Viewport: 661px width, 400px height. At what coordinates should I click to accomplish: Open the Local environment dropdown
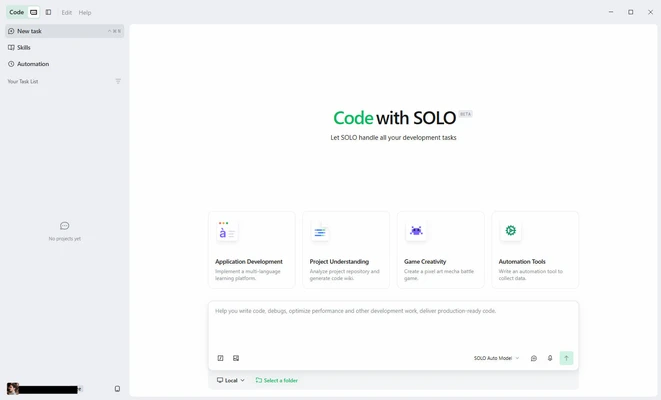[x=231, y=380]
